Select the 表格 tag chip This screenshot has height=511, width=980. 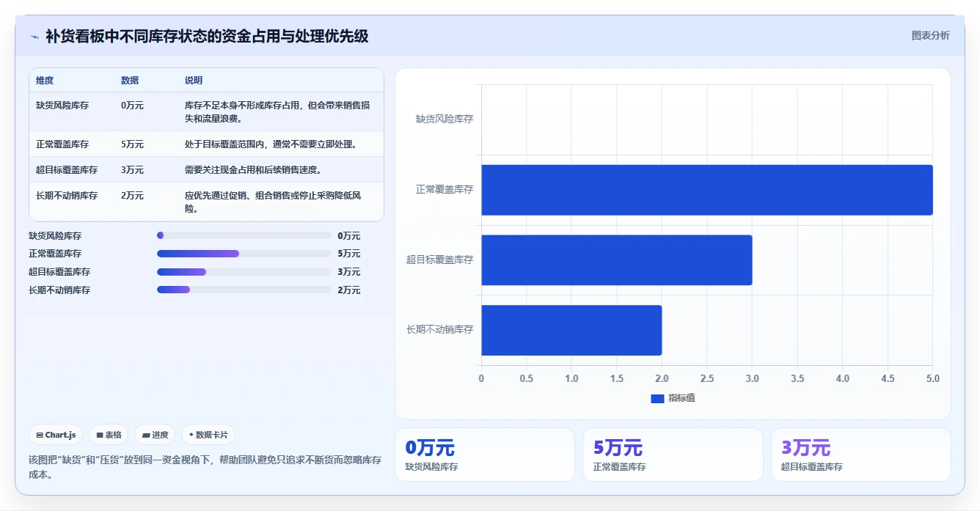[109, 435]
